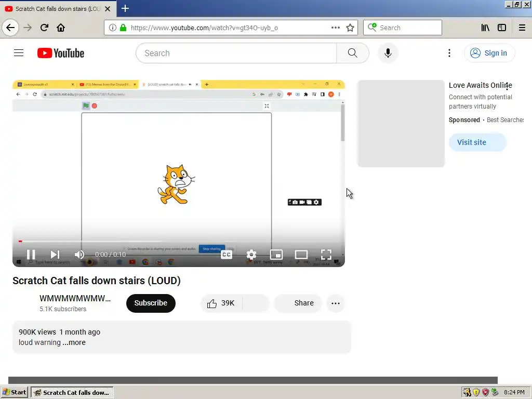The height and width of the screenshot is (399, 532).
Task: Click the Sponsored label in the ad
Action: point(464,120)
